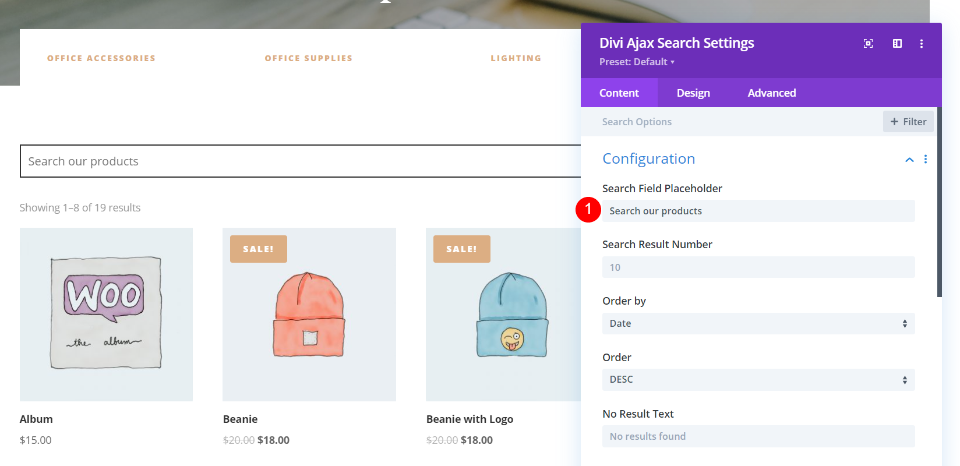Expand the settings modal to fullscreen
The width and height of the screenshot is (960, 466).
(868, 44)
